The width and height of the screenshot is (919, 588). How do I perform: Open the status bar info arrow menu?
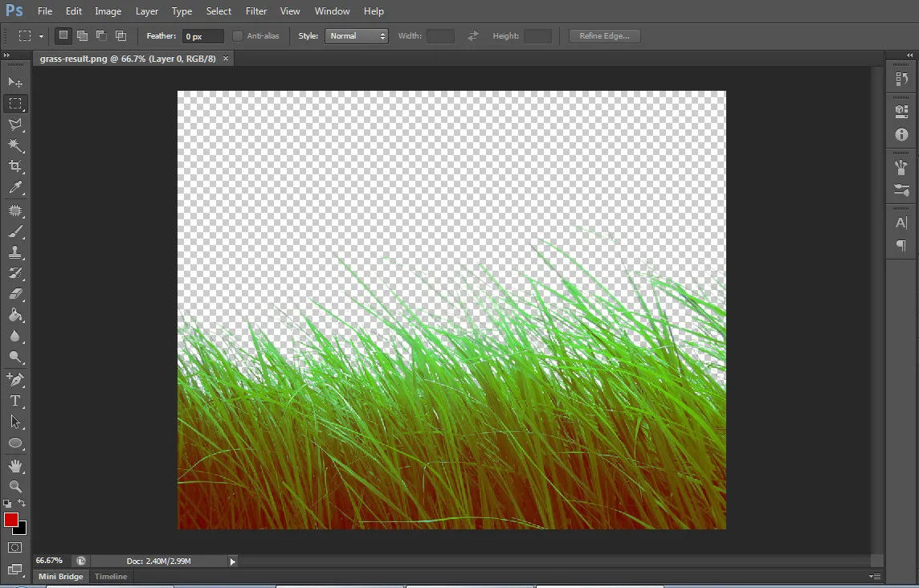pos(233,561)
